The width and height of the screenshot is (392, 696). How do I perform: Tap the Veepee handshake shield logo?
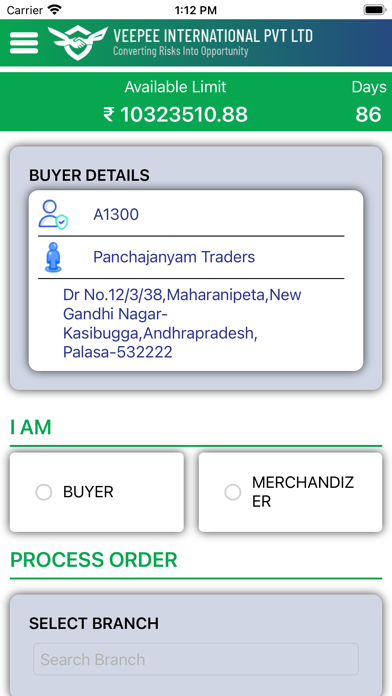pos(78,42)
